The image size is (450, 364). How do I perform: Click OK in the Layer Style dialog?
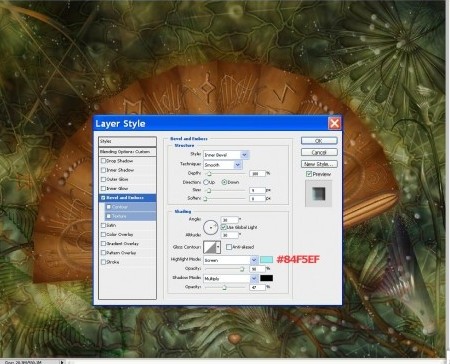coord(319,141)
